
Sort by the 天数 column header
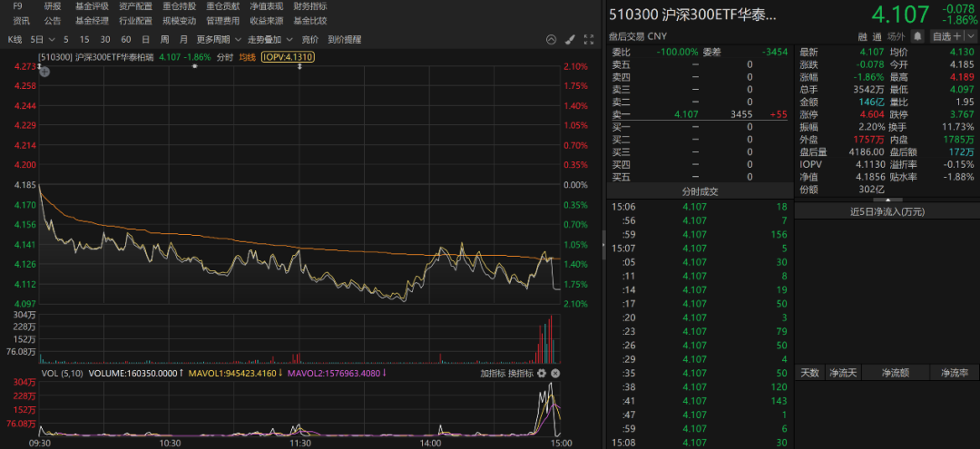(810, 373)
